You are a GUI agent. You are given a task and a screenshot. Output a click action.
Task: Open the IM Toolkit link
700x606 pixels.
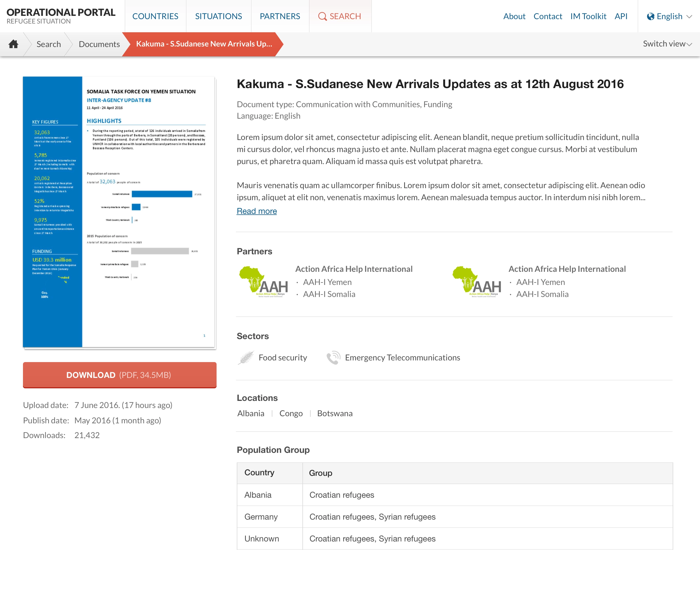point(588,16)
